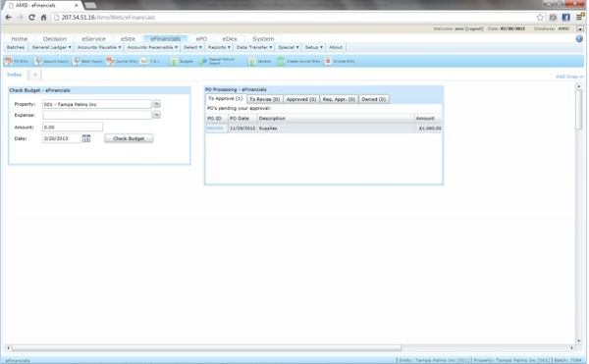Reload the page with the refresh icon
The width and height of the screenshot is (589, 364).
[x=31, y=18]
